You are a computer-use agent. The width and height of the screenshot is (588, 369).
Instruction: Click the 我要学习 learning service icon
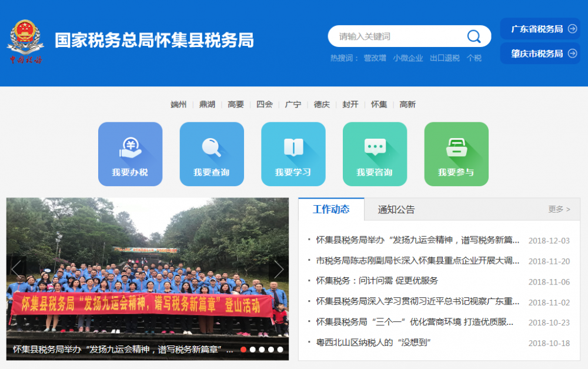click(293, 153)
